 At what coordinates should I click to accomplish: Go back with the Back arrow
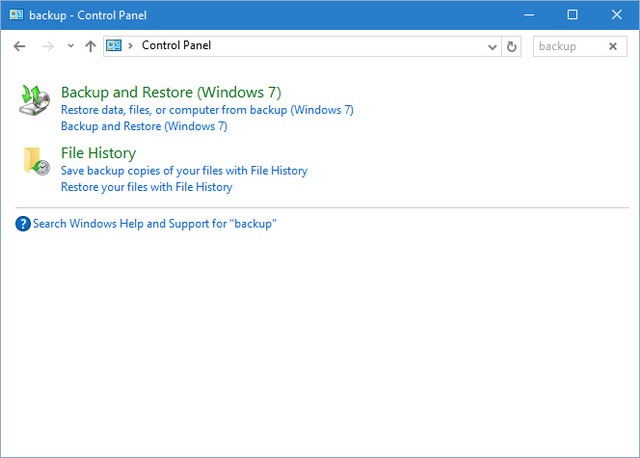19,46
